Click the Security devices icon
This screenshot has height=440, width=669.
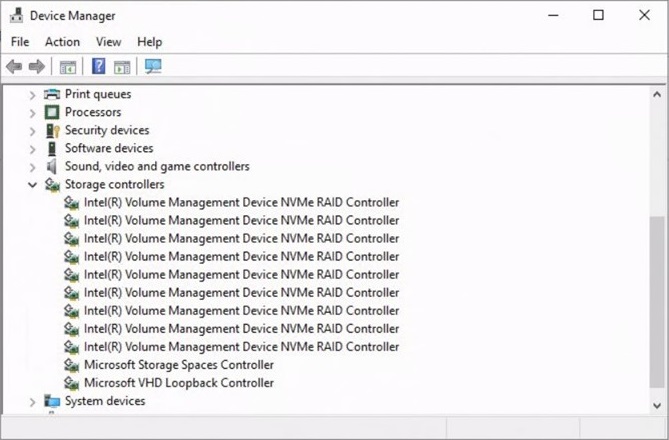(53, 130)
